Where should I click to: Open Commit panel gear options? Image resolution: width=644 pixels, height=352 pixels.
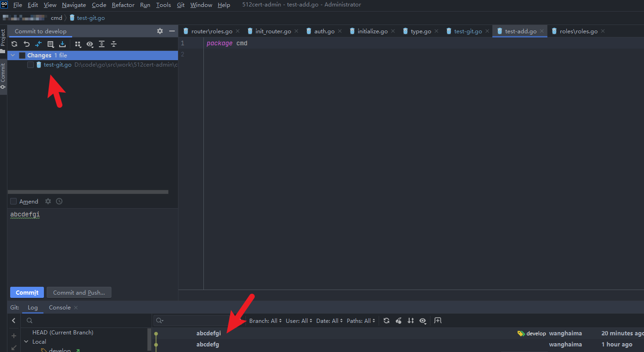tap(160, 31)
